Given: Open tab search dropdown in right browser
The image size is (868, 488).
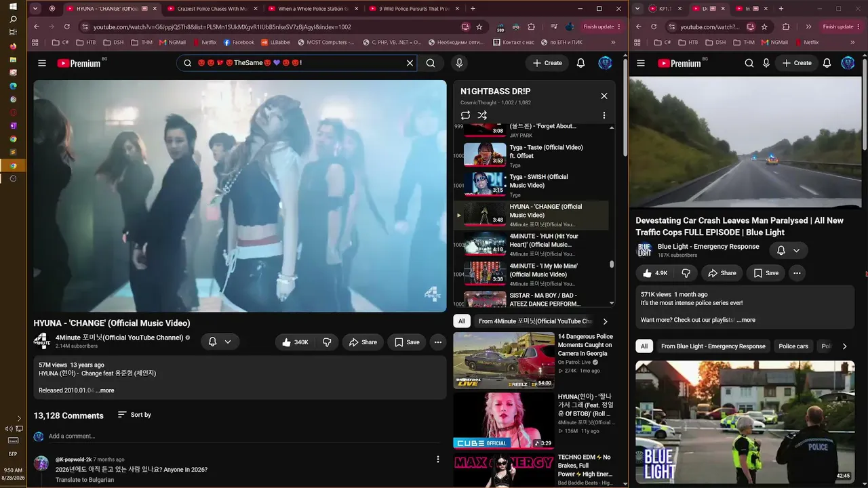Looking at the screenshot, I should [637, 9].
